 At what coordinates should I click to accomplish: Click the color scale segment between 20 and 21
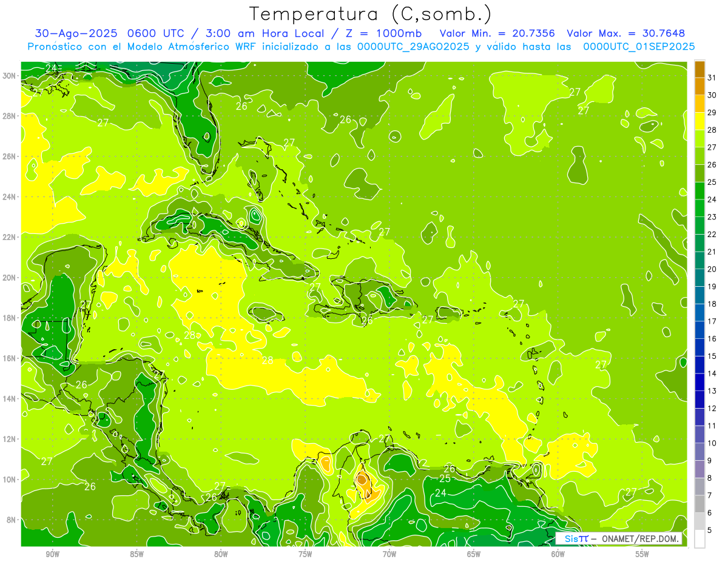coord(699,261)
